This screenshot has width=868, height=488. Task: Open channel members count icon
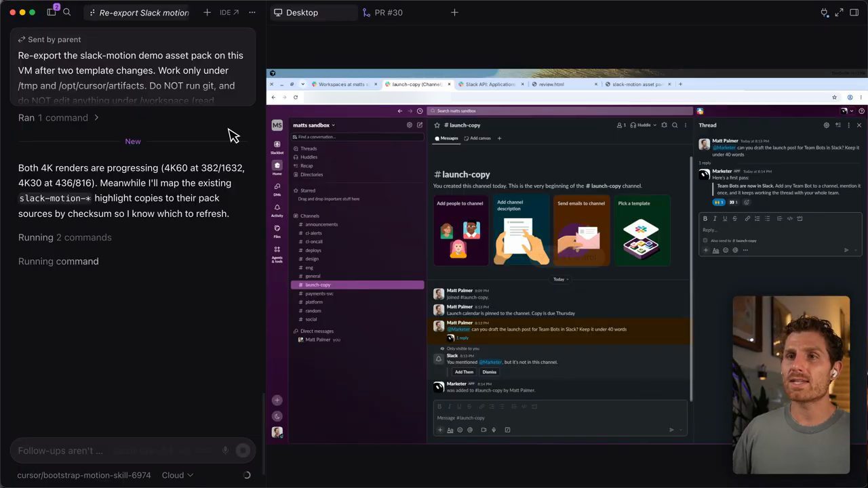[x=620, y=125]
